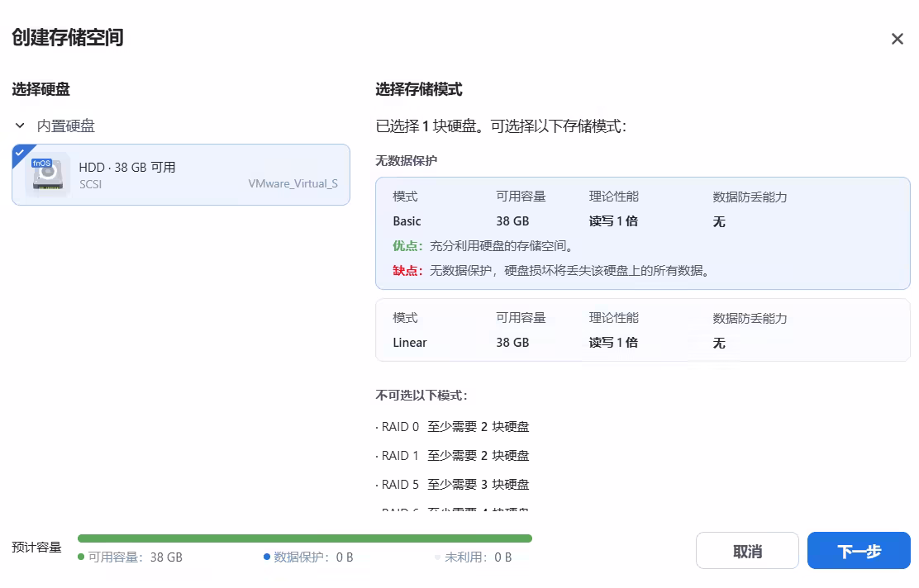
Task: Collapse the 内置硬盘 disk group
Action: pos(20,126)
